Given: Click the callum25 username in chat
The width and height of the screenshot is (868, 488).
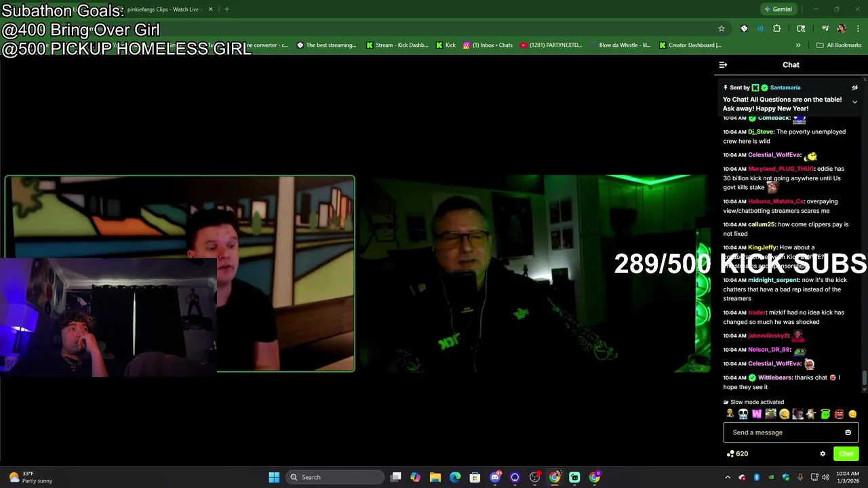Looking at the screenshot, I should [762, 224].
